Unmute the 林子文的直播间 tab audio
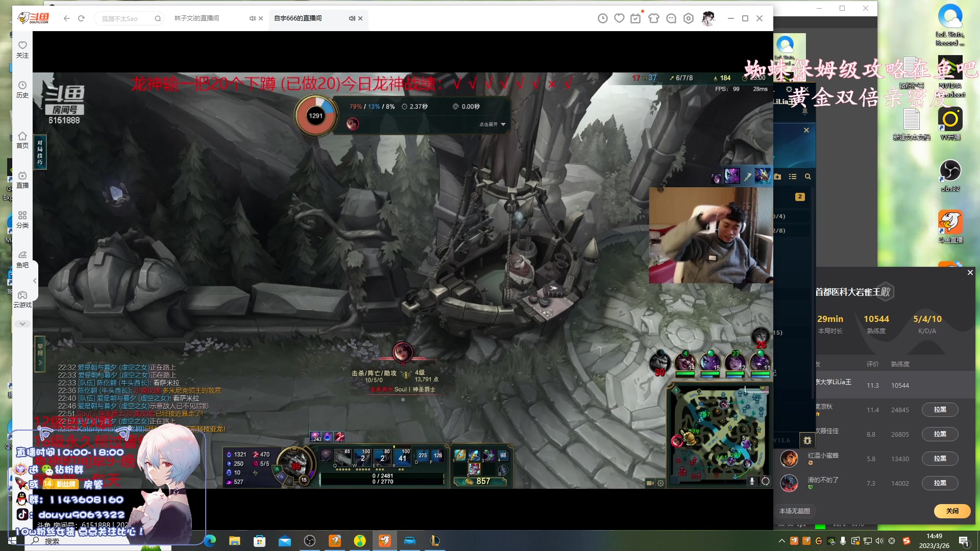 pyautogui.click(x=252, y=18)
